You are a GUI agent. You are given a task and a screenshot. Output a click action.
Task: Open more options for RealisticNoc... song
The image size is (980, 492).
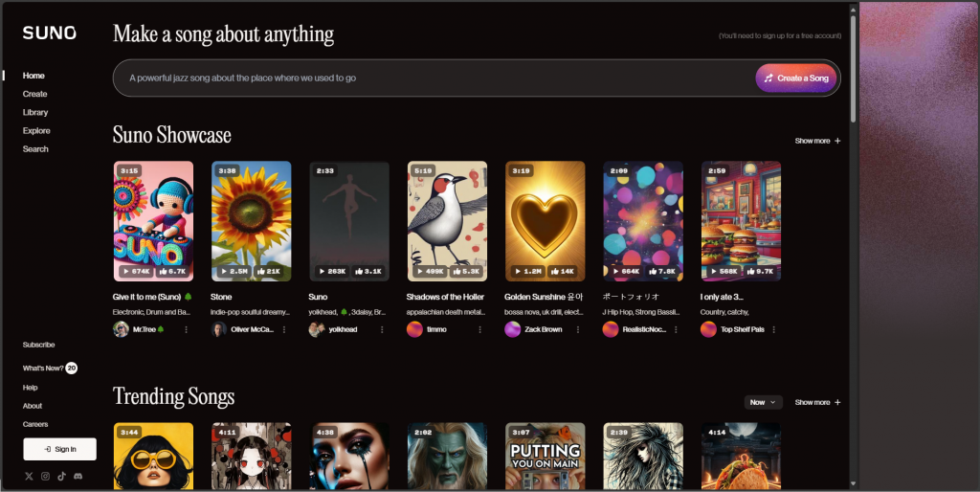(x=676, y=329)
